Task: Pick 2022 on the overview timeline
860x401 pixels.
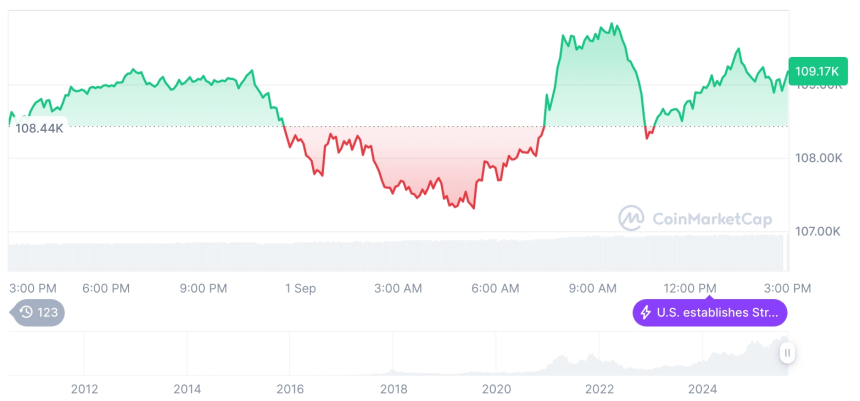Action: [x=599, y=388]
